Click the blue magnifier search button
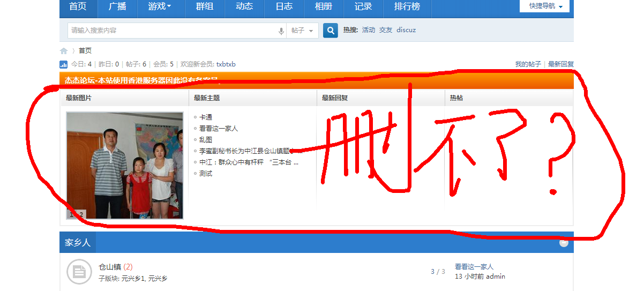 [331, 31]
